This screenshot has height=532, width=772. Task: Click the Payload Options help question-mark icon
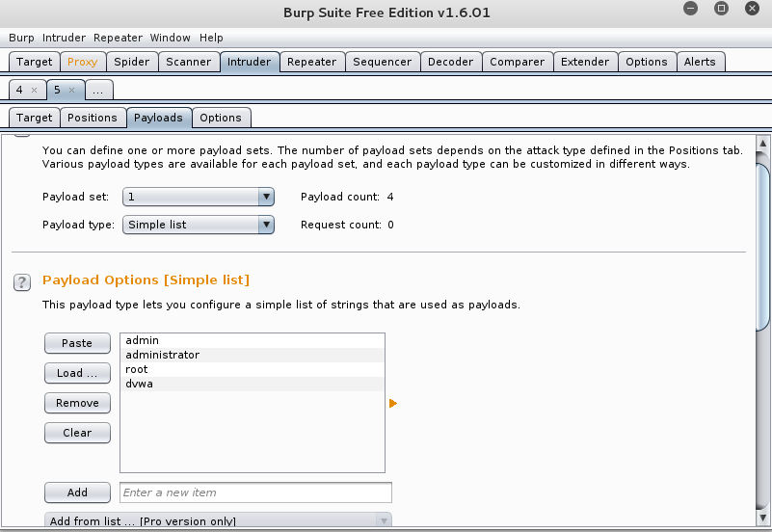click(x=21, y=281)
